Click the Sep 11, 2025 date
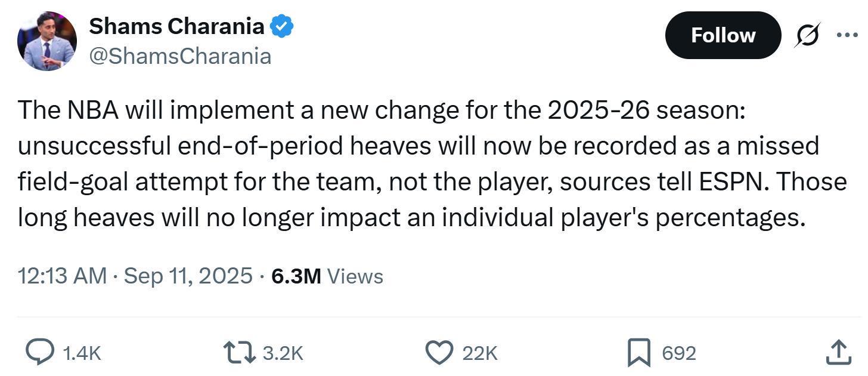This screenshot has height=376, width=868. [x=188, y=276]
